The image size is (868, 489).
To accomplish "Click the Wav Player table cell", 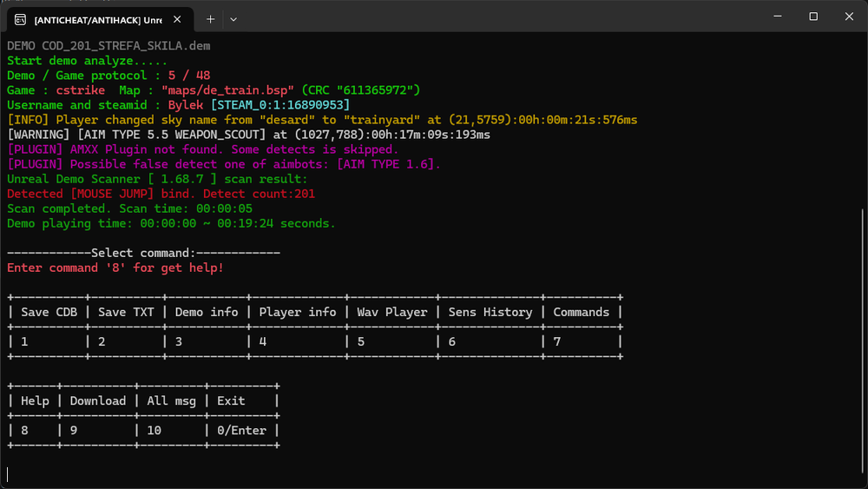I will (392, 313).
